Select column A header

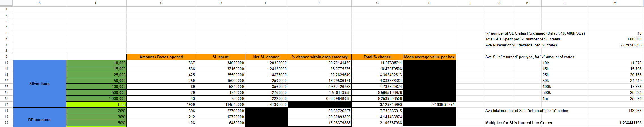[x=39, y=3]
